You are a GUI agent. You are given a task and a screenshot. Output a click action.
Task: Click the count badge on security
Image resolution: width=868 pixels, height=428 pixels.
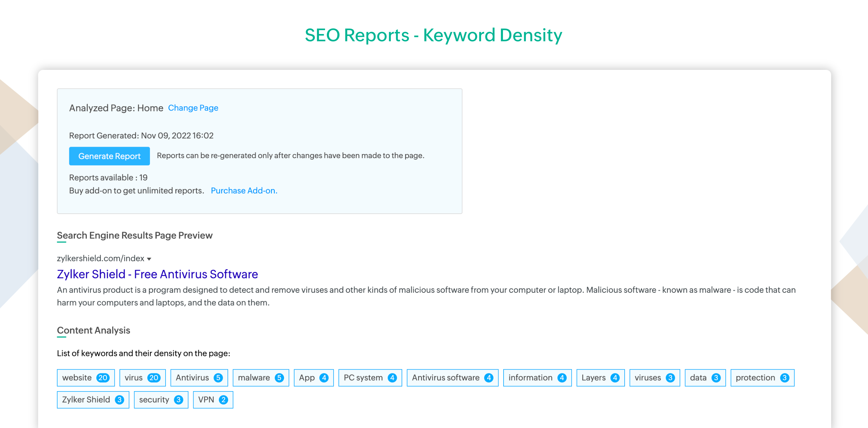(179, 400)
